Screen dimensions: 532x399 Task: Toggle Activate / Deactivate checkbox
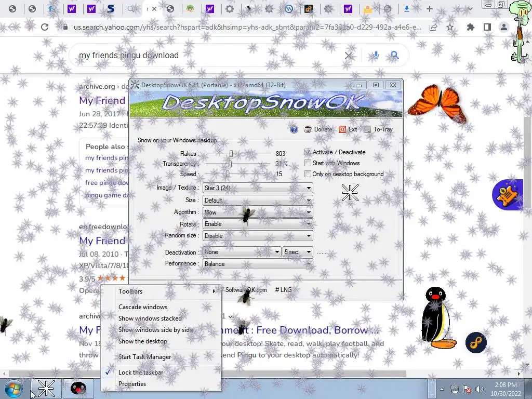(308, 152)
